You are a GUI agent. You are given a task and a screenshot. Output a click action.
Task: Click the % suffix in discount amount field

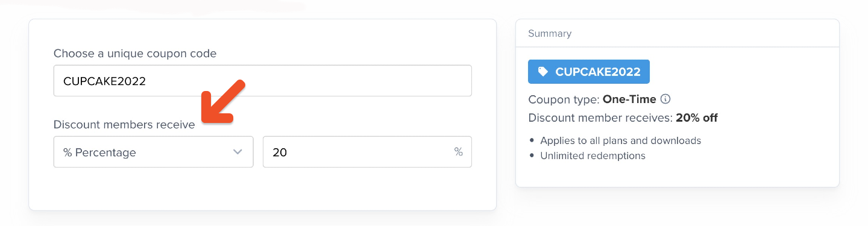pyautogui.click(x=459, y=152)
